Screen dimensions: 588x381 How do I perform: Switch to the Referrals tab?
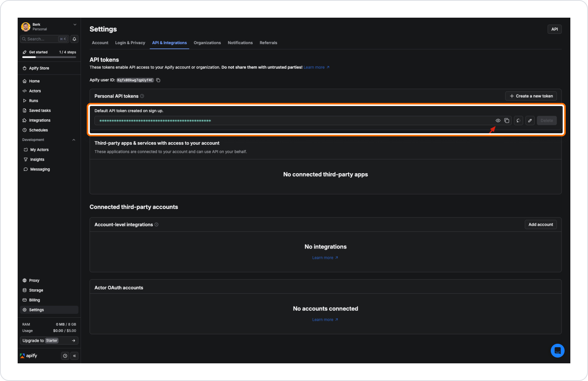pos(268,43)
